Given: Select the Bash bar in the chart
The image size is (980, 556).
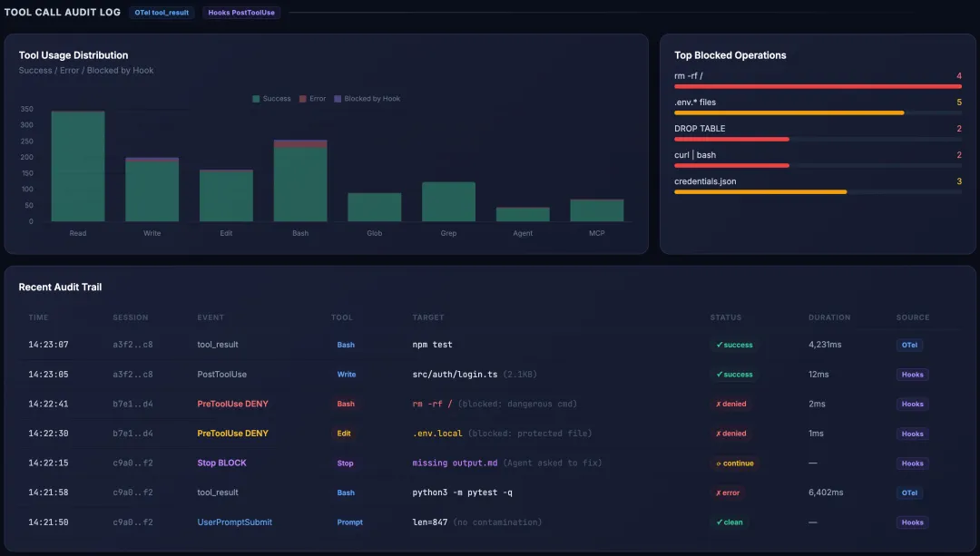Looking at the screenshot, I should tap(300, 180).
